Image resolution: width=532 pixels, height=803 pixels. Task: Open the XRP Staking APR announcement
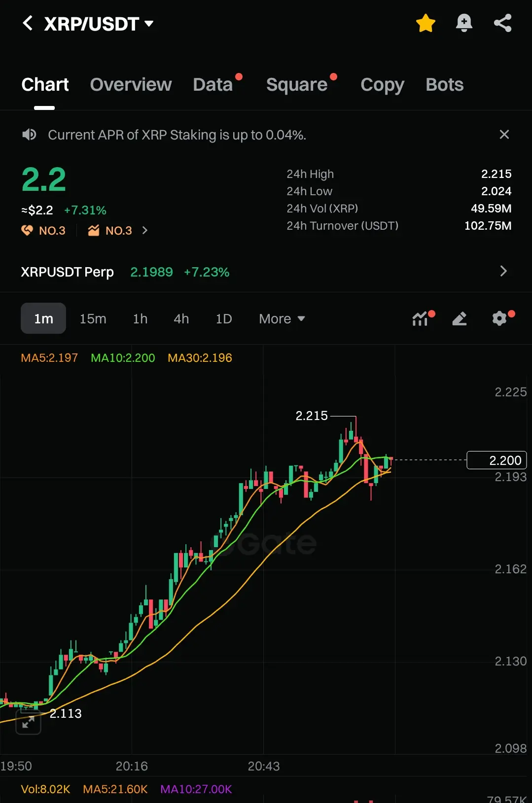pyautogui.click(x=177, y=135)
